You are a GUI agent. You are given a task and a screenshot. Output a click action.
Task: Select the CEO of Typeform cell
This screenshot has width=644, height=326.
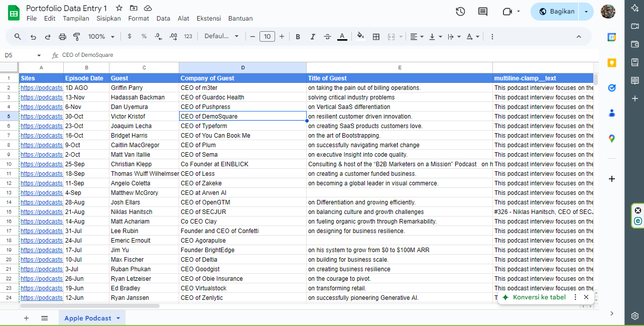243,126
